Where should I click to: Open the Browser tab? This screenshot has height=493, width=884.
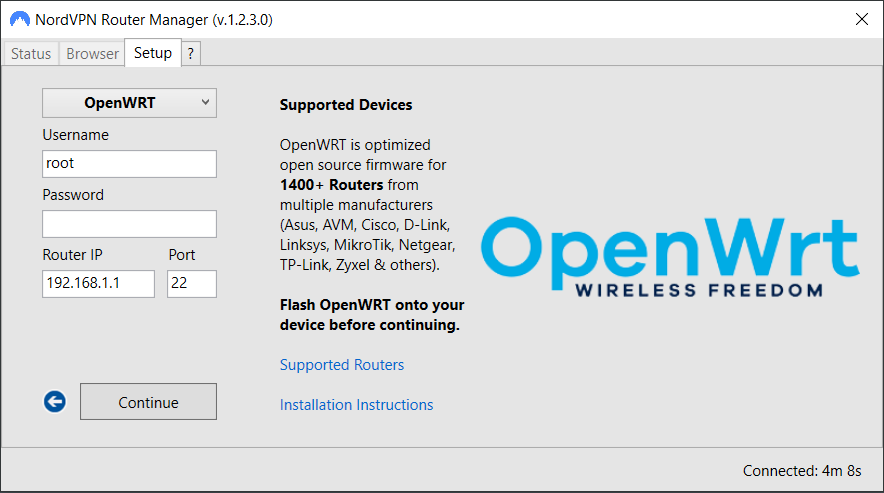click(92, 54)
